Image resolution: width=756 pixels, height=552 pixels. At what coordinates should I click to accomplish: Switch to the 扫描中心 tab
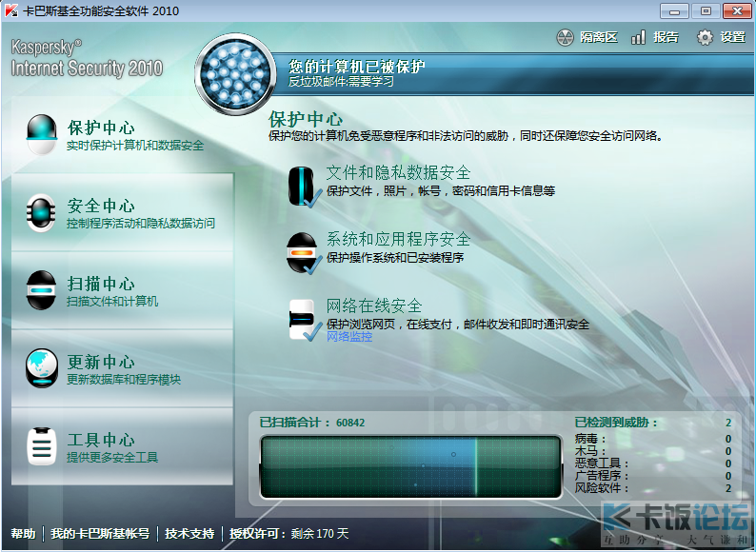[123, 290]
